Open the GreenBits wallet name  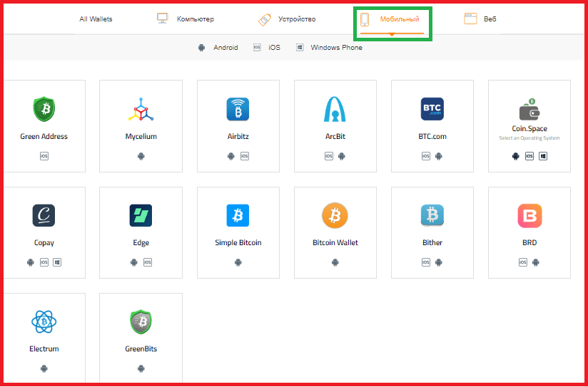[141, 349]
